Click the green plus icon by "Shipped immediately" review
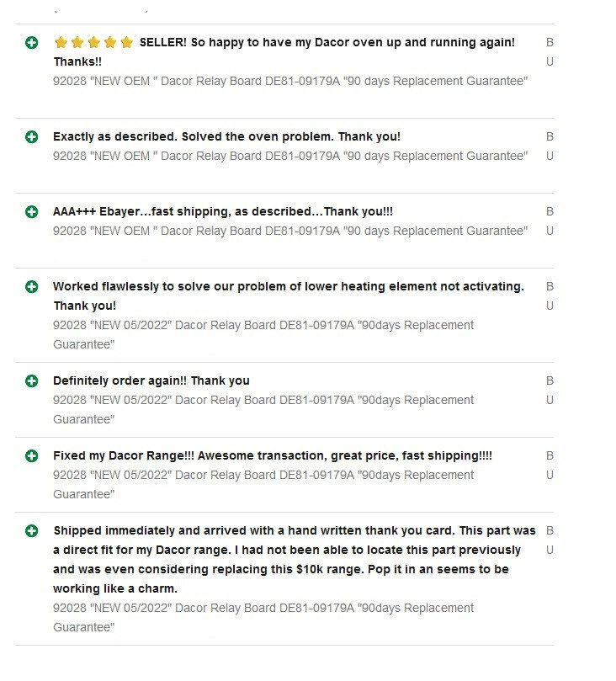This screenshot has height=681, width=616. tap(32, 530)
